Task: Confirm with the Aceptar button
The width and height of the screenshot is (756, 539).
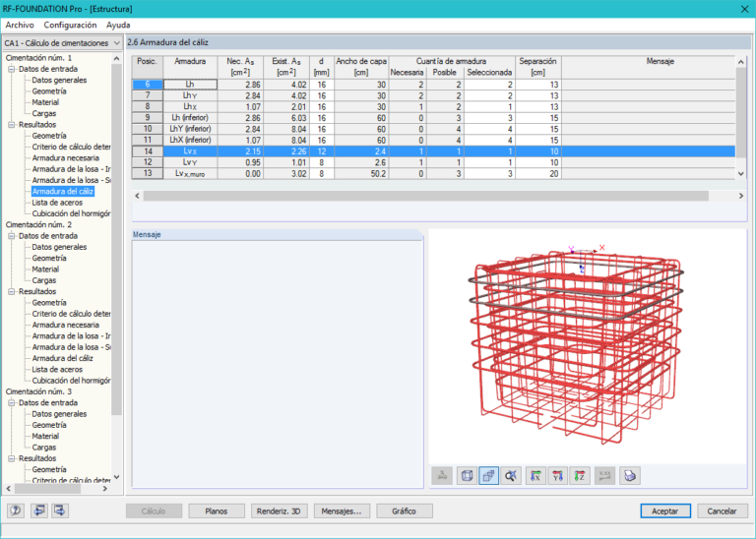Action: pyautogui.click(x=665, y=511)
